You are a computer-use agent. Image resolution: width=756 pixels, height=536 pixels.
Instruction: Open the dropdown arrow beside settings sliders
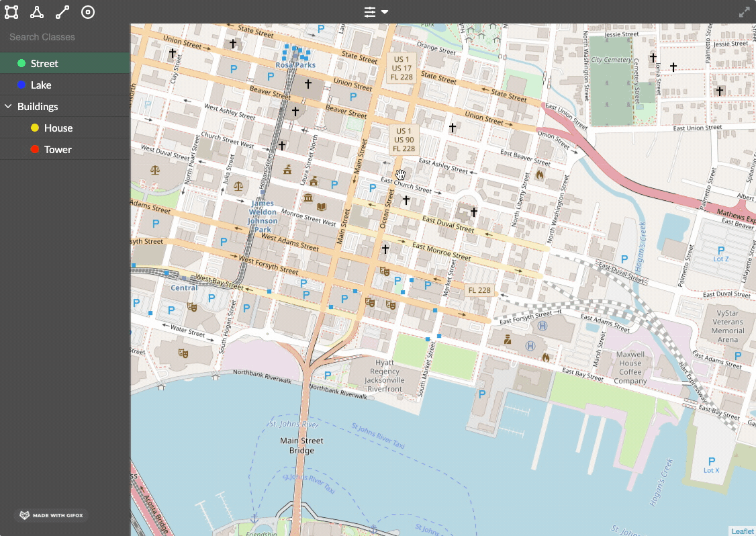point(385,12)
